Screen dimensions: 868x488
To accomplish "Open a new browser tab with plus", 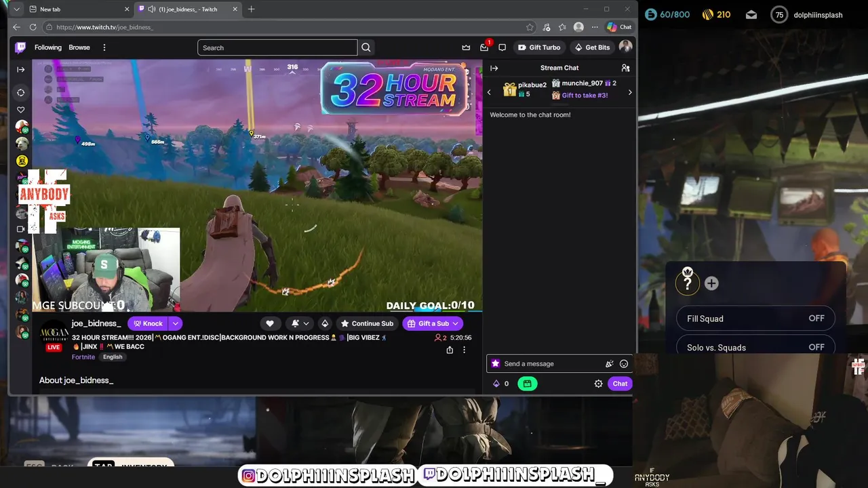I will (251, 9).
